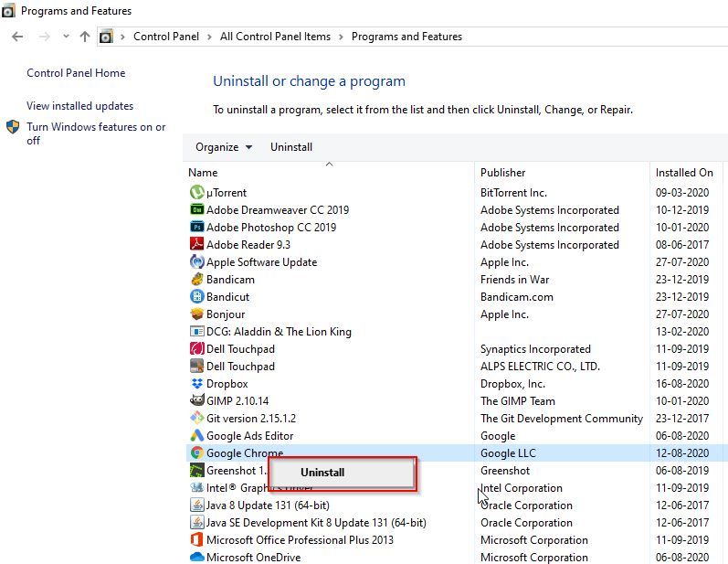Select the Bandicam name text
This screenshot has width=728, height=564.
click(x=230, y=279)
